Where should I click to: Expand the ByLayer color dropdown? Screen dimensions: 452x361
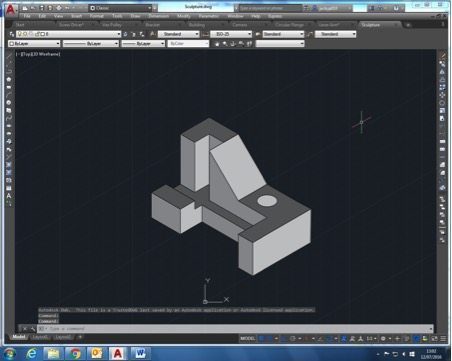[x=34, y=43]
